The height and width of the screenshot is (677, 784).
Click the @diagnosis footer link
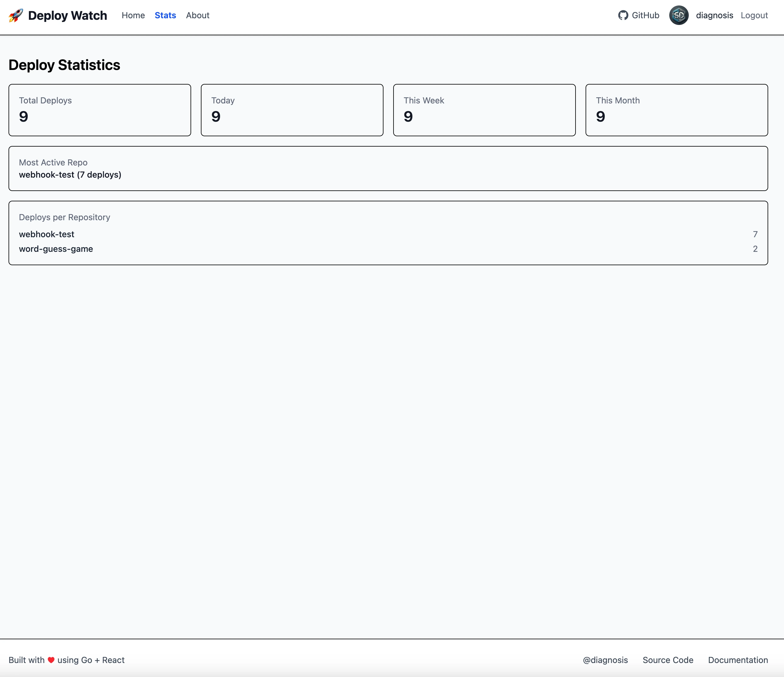[605, 660]
